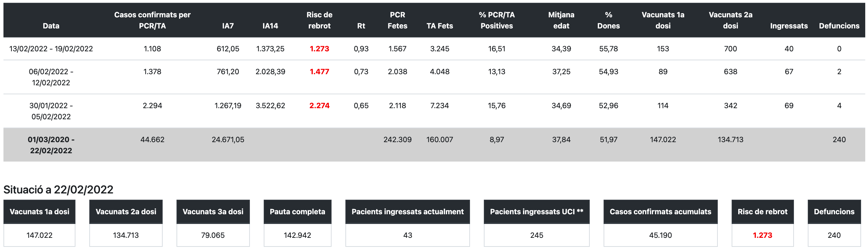Click the Defuncions column header in table

click(839, 26)
